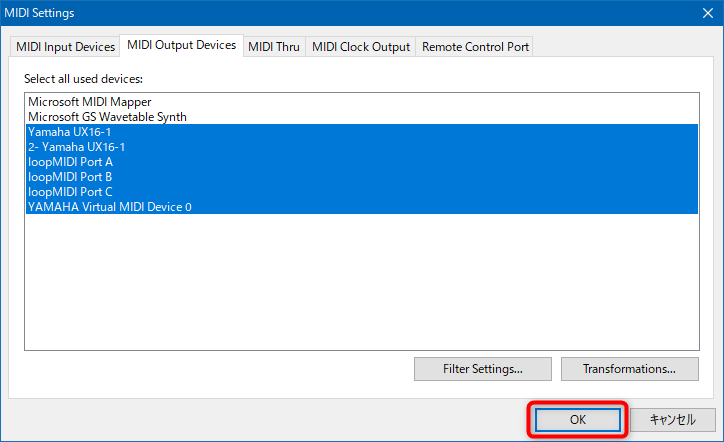The image size is (724, 442).
Task: Confirm settings with the OK button
Action: click(578, 419)
